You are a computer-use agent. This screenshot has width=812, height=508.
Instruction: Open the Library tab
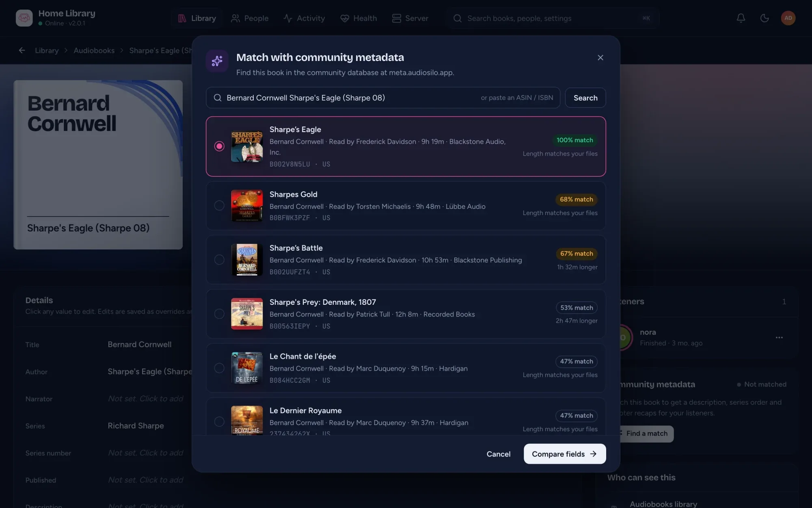(197, 18)
